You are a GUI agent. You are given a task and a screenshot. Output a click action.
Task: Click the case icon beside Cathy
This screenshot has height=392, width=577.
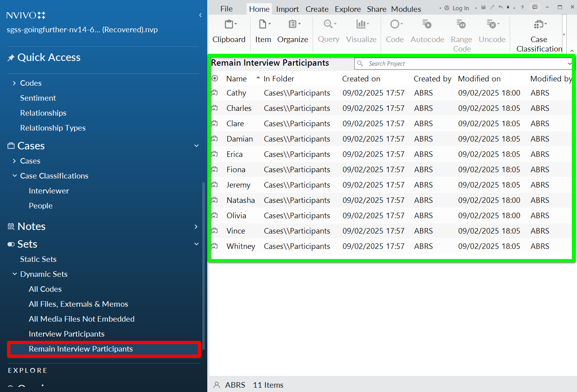[x=215, y=93]
